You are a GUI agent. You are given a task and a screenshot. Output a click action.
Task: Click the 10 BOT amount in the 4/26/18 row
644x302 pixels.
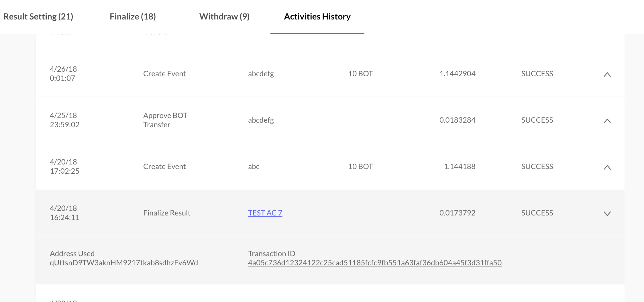tap(360, 74)
